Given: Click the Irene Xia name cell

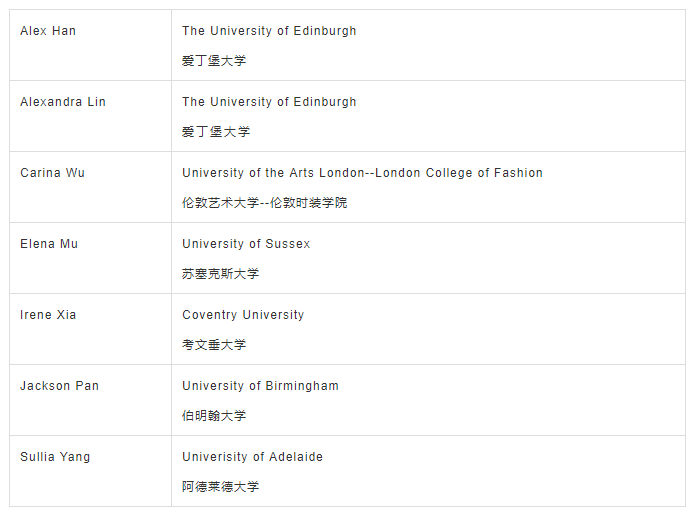Looking at the screenshot, I should click(x=49, y=315).
